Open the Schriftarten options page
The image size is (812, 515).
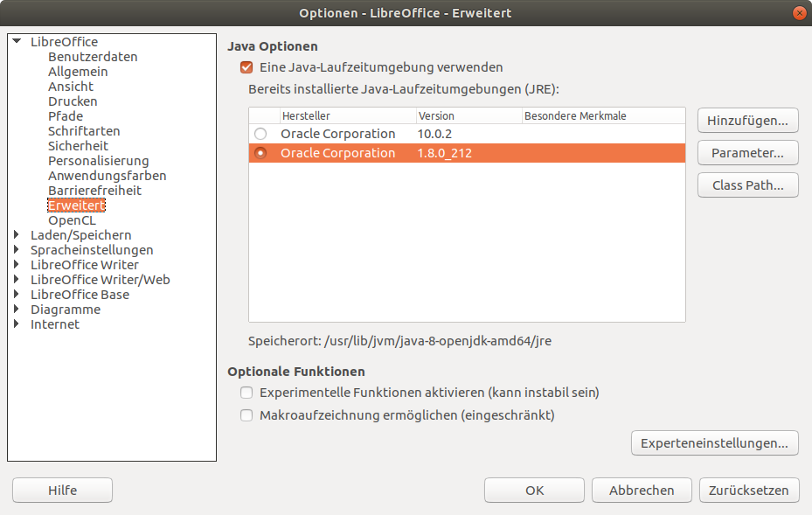84,131
